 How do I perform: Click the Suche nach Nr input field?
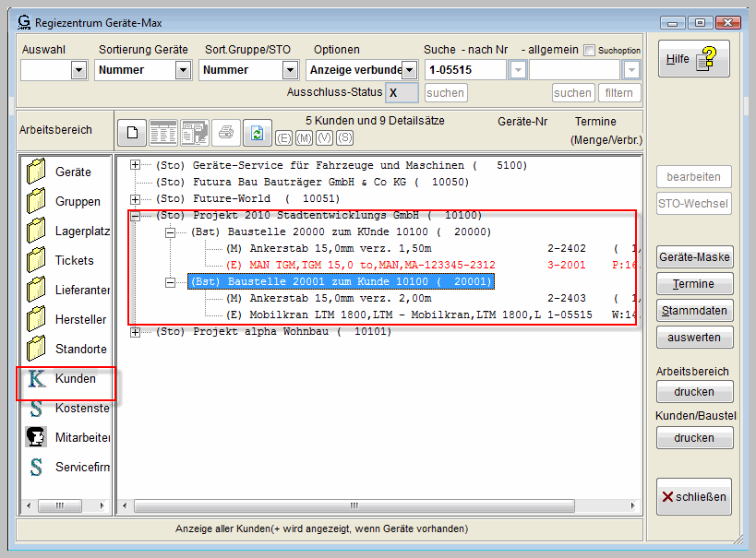[464, 70]
